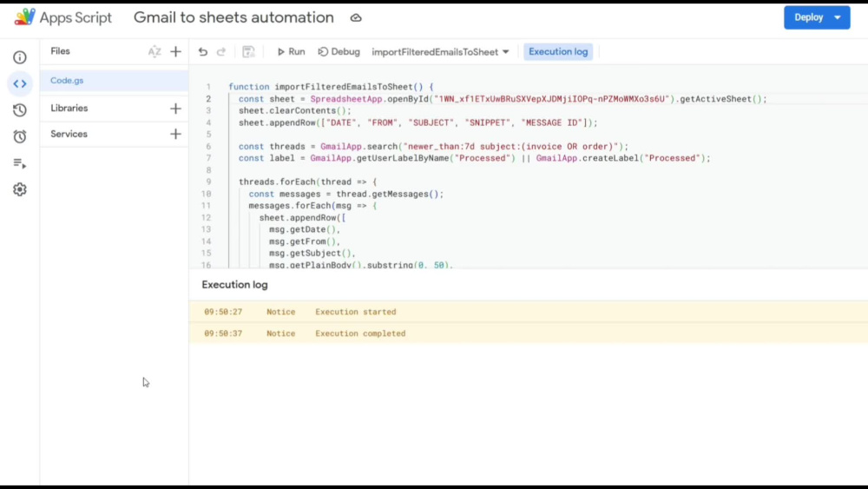Click the spreadsheet ID string in code
This screenshot has height=489, width=868.
coord(552,99)
